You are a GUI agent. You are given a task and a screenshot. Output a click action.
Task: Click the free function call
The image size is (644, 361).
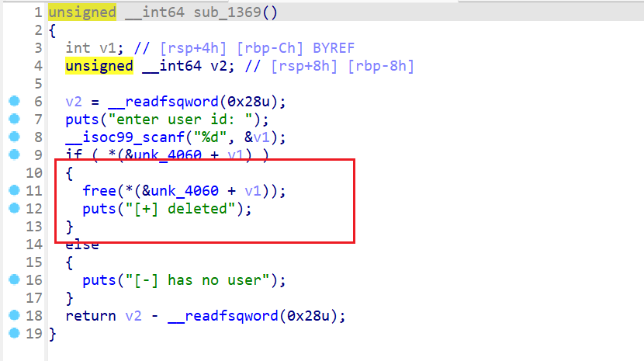pyautogui.click(x=99, y=191)
